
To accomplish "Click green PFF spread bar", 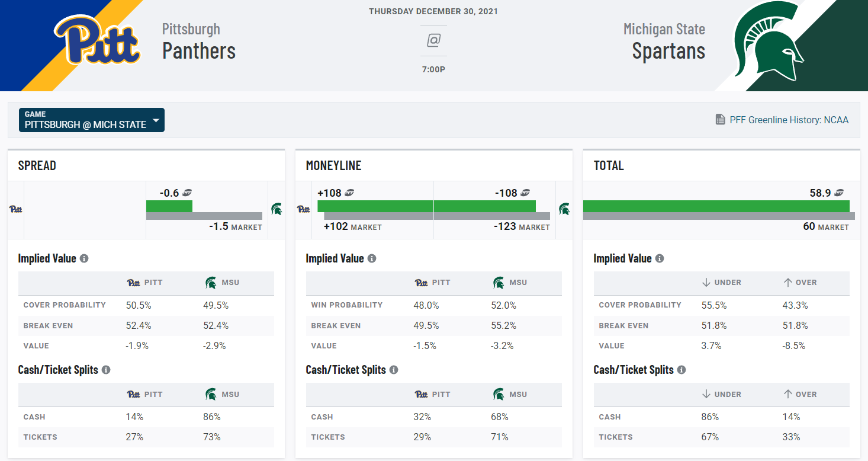I will (x=169, y=206).
